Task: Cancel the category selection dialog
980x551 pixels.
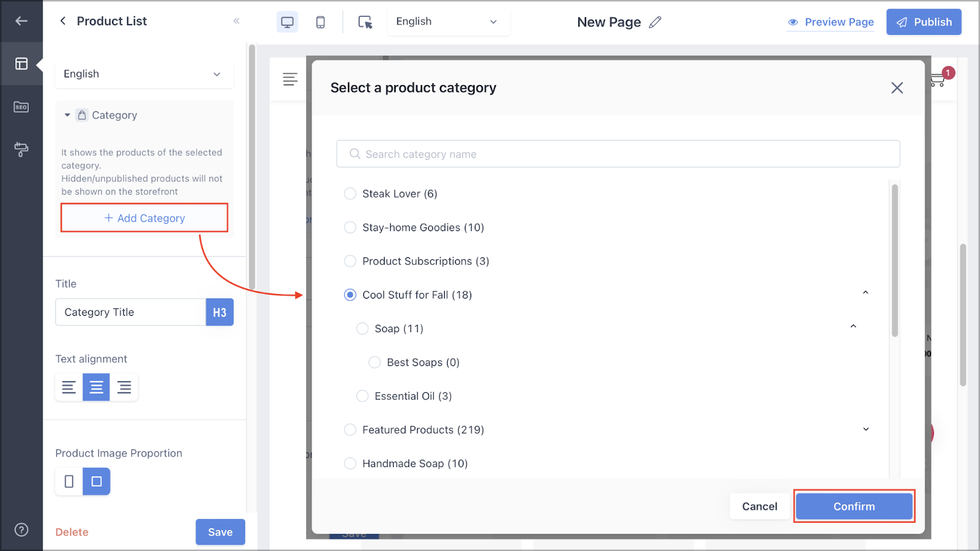Action: click(759, 506)
